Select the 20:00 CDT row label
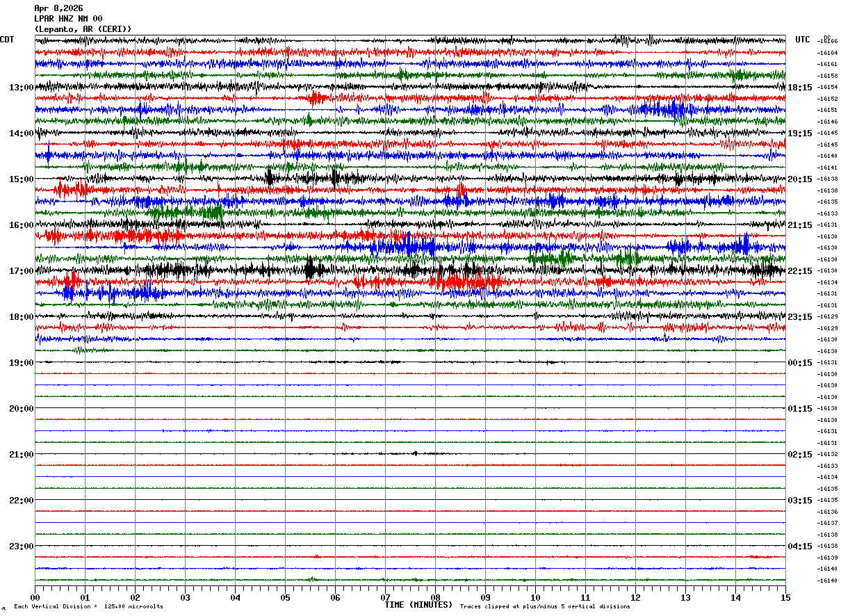841x616 pixels. (22, 409)
